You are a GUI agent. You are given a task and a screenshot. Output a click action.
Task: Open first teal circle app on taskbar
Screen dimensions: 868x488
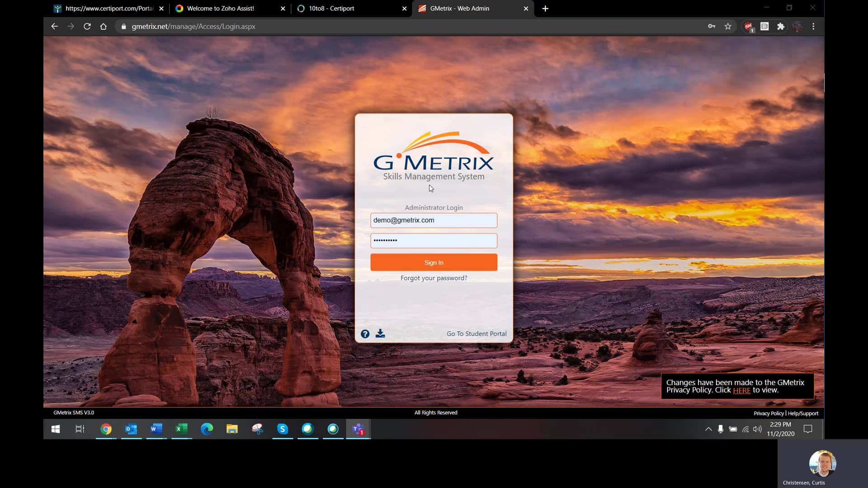[x=308, y=429]
